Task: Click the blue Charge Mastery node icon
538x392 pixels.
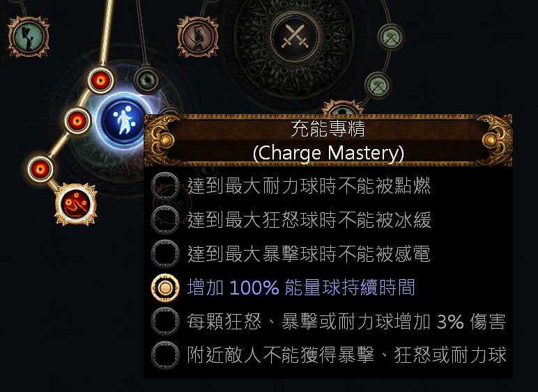Action: pyautogui.click(x=124, y=122)
